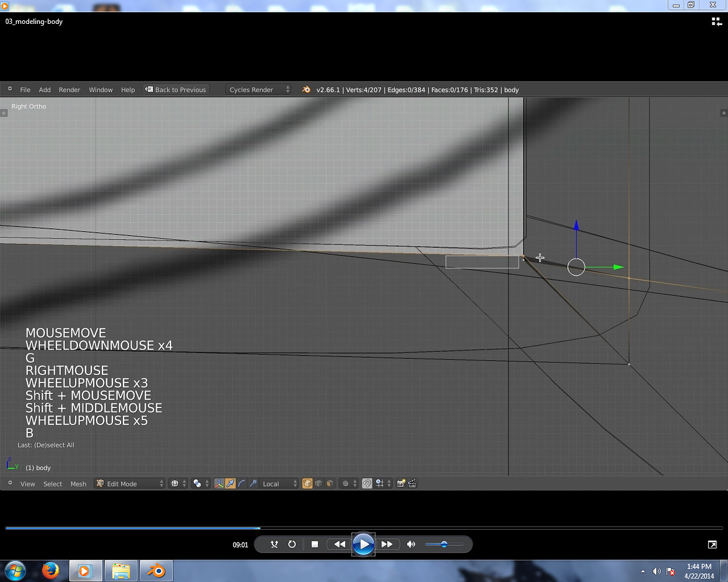The width and height of the screenshot is (728, 582).
Task: Enable the rotate manipulator arc
Action: pyautogui.click(x=242, y=484)
